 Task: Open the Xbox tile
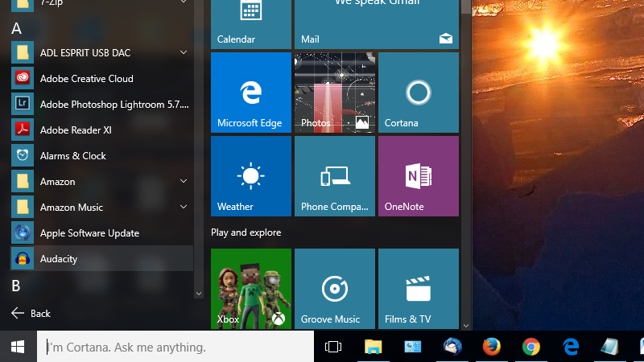pos(251,289)
